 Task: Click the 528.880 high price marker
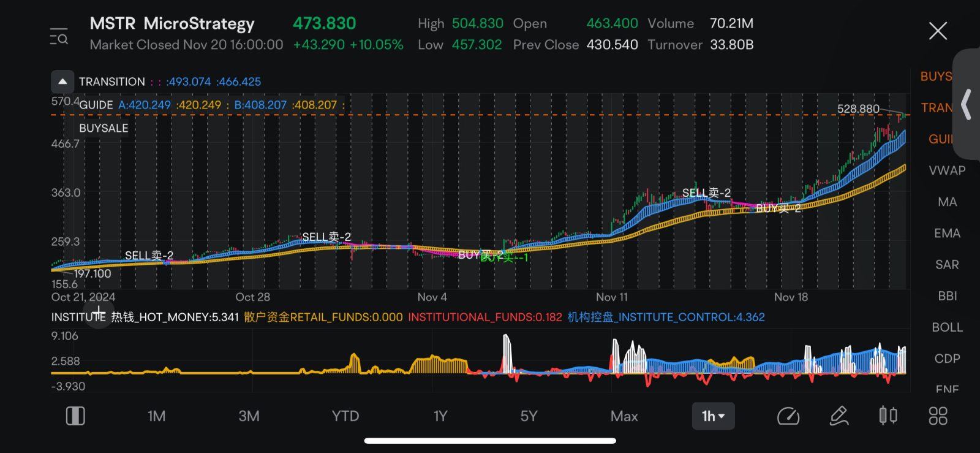858,108
